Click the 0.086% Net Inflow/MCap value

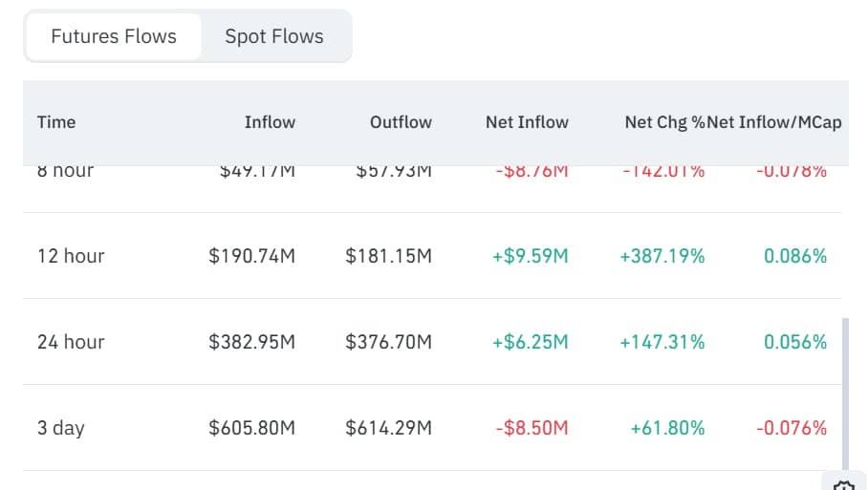(795, 256)
